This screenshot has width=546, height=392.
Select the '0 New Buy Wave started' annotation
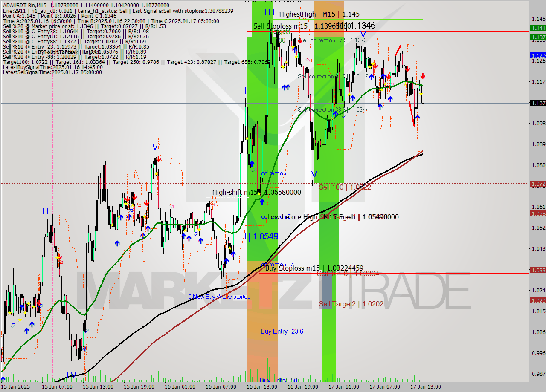[219, 297]
